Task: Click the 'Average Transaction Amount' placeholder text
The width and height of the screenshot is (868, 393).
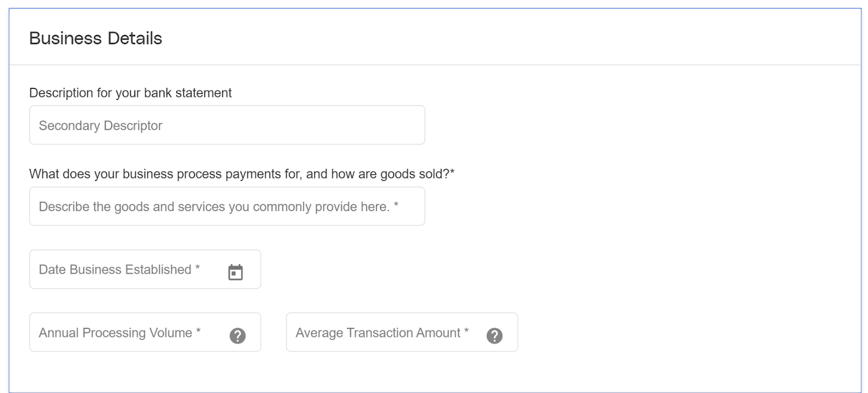Action: coord(382,333)
